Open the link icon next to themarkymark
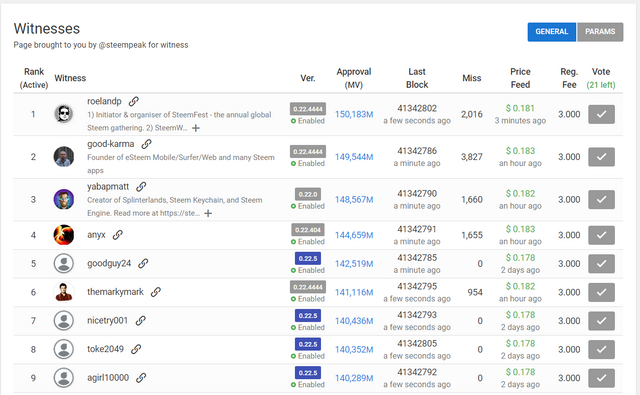 [x=156, y=292]
